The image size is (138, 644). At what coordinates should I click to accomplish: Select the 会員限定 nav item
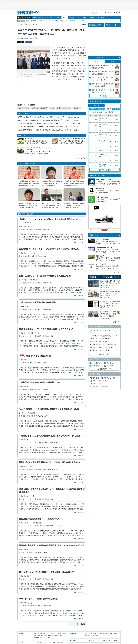(x=28, y=17)
